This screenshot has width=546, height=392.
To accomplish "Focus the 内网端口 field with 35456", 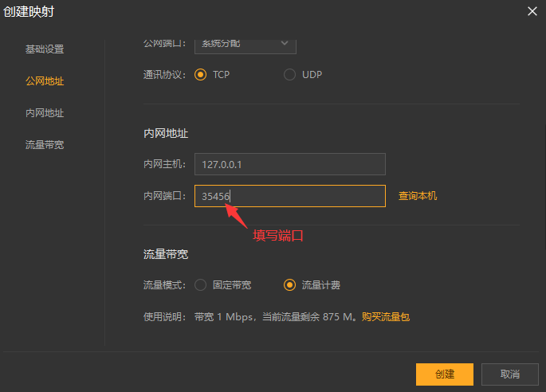I will [289, 196].
